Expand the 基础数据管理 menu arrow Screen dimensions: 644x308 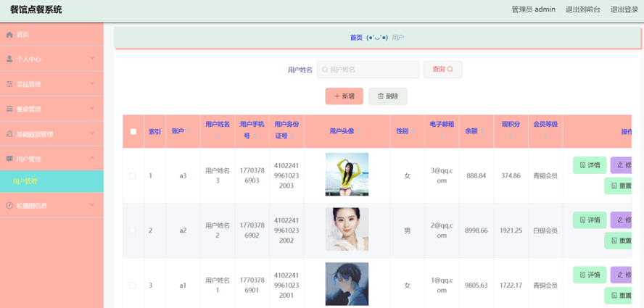click(x=92, y=133)
